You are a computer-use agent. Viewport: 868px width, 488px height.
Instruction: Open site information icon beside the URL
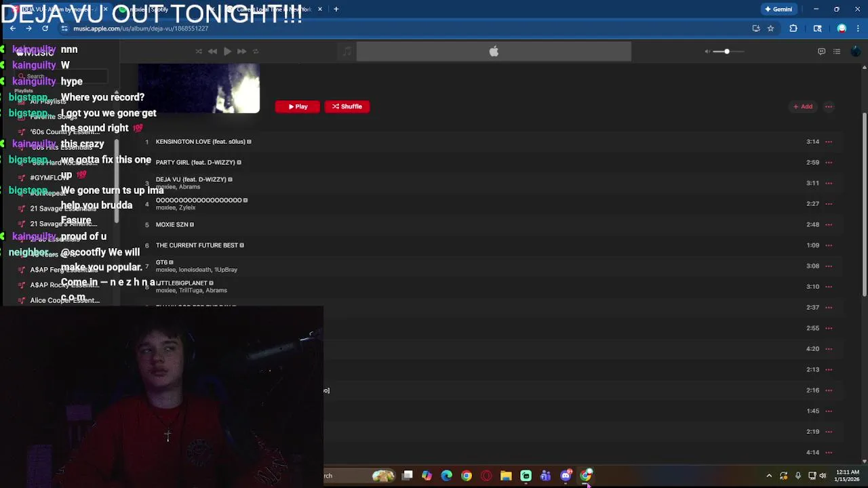(64, 28)
